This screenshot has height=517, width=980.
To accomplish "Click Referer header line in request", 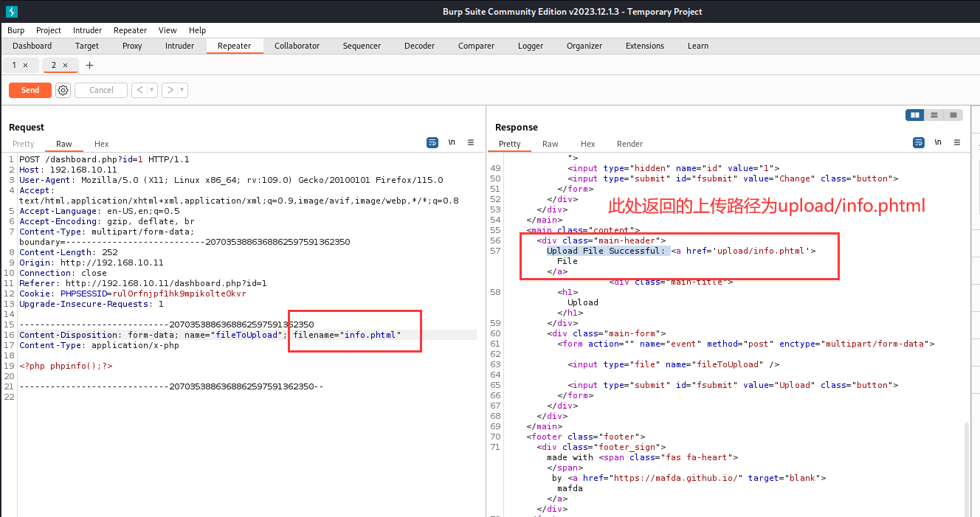I will click(142, 283).
